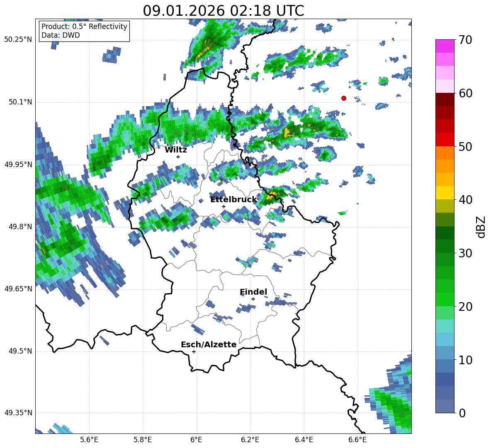This screenshot has width=491, height=448.
Task: Click the Data: DWD text
Action: [x=61, y=35]
